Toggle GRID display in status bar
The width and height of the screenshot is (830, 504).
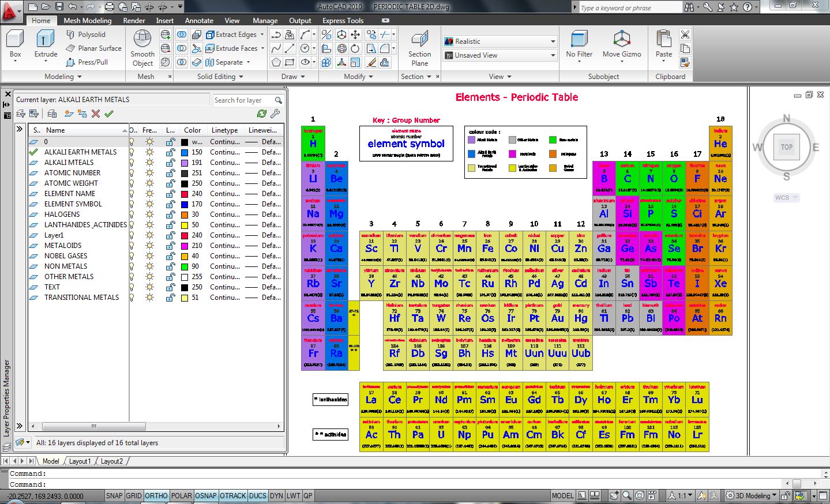[x=134, y=495]
